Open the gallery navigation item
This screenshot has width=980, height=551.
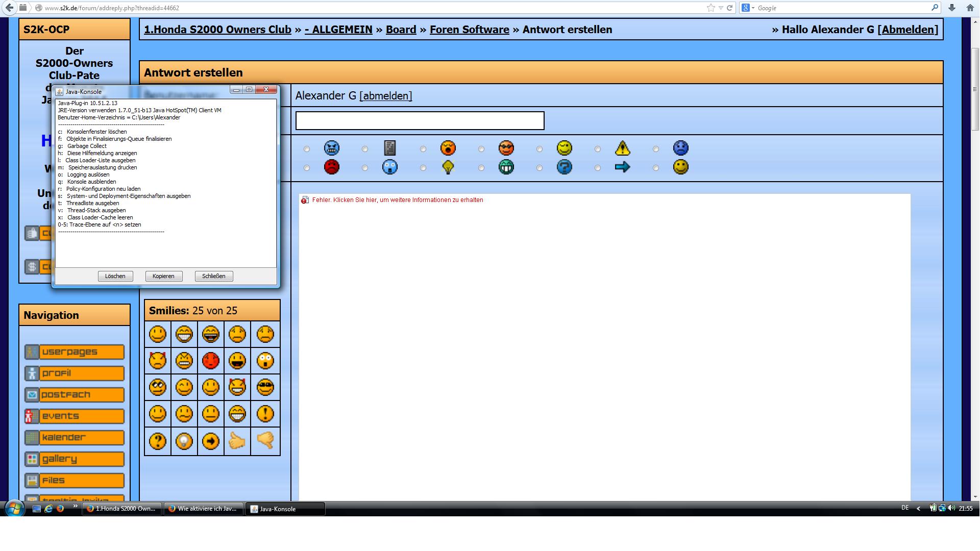pos(75,459)
